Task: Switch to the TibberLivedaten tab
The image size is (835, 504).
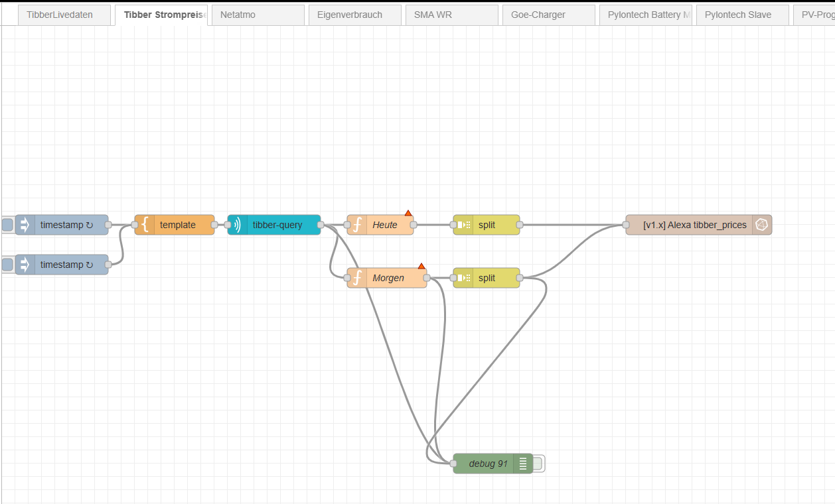Action: coord(64,15)
